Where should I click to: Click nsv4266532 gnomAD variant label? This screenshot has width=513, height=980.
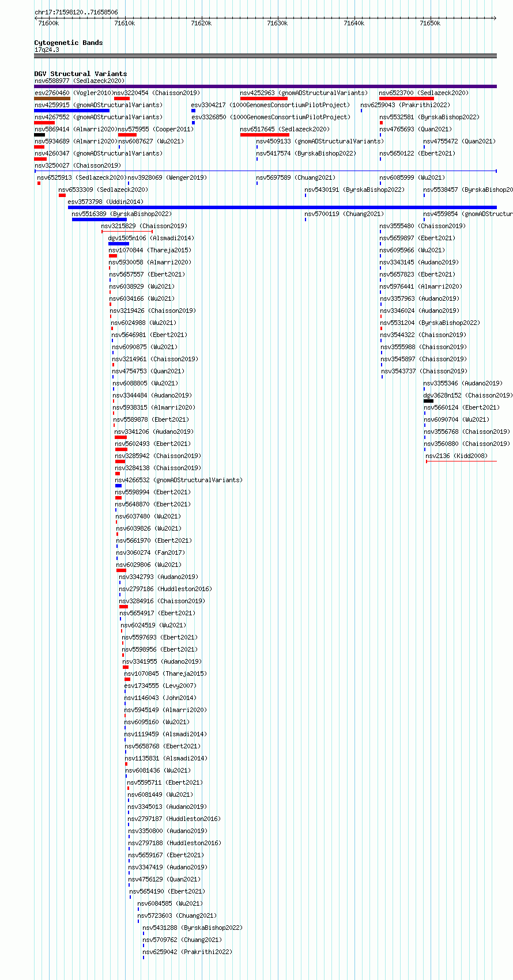(x=179, y=480)
